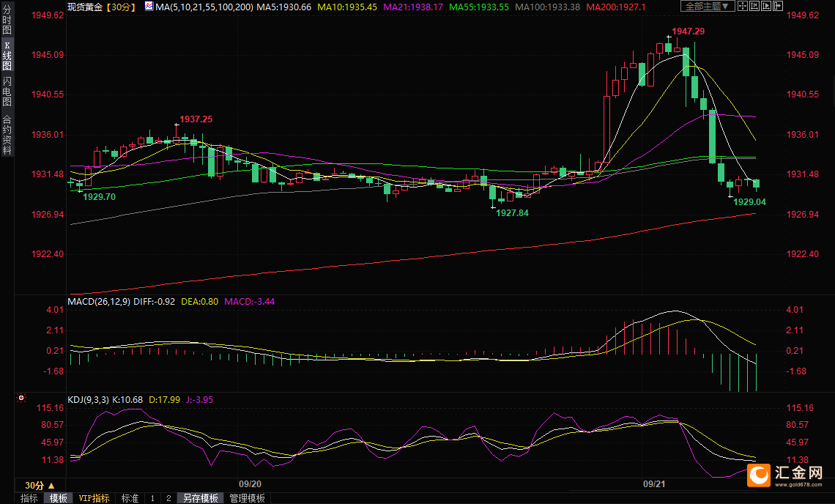835x504 pixels.
Task: Click the 09/21 date axis marker
Action: point(654,483)
